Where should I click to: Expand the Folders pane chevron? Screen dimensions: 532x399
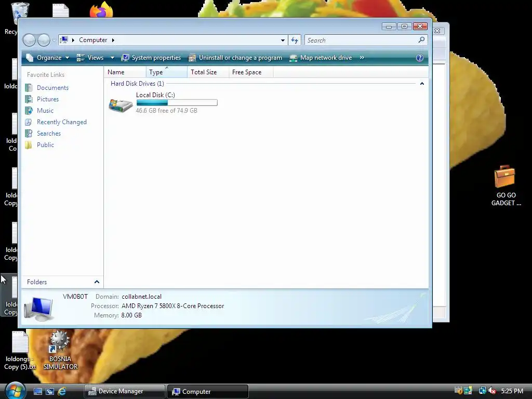tap(97, 282)
